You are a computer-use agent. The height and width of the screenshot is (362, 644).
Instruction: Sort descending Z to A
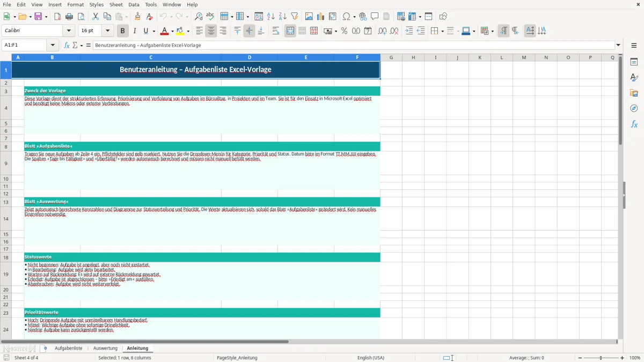[x=283, y=17]
